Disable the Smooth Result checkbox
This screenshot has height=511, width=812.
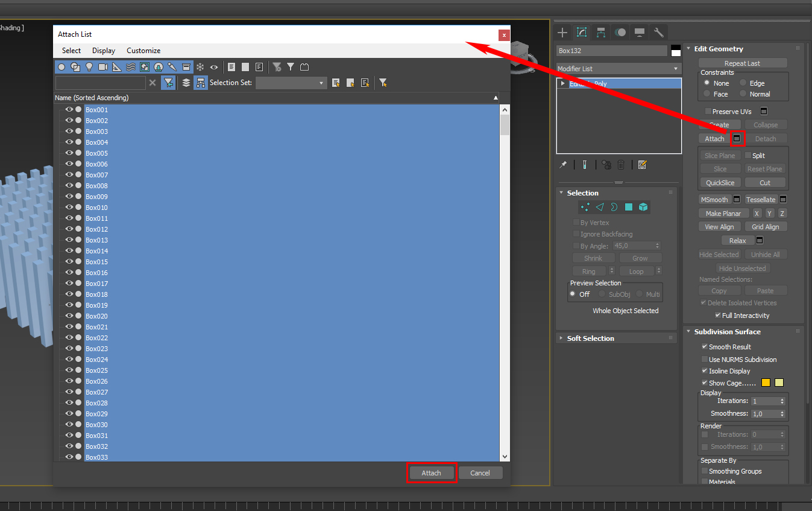705,347
